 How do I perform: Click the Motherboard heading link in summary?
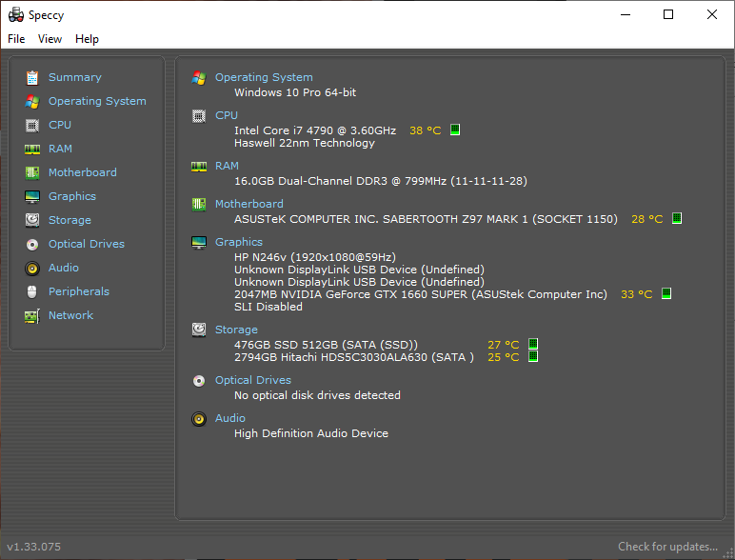248,204
